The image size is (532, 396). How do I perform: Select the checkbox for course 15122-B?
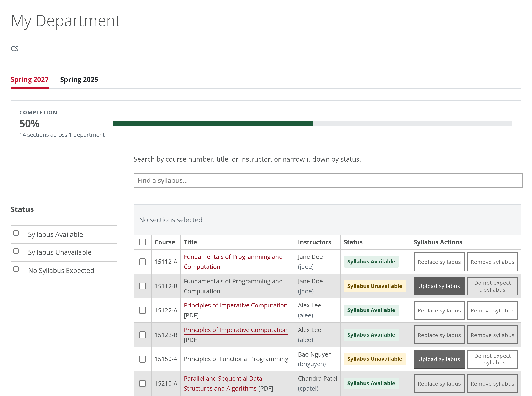coord(143,335)
